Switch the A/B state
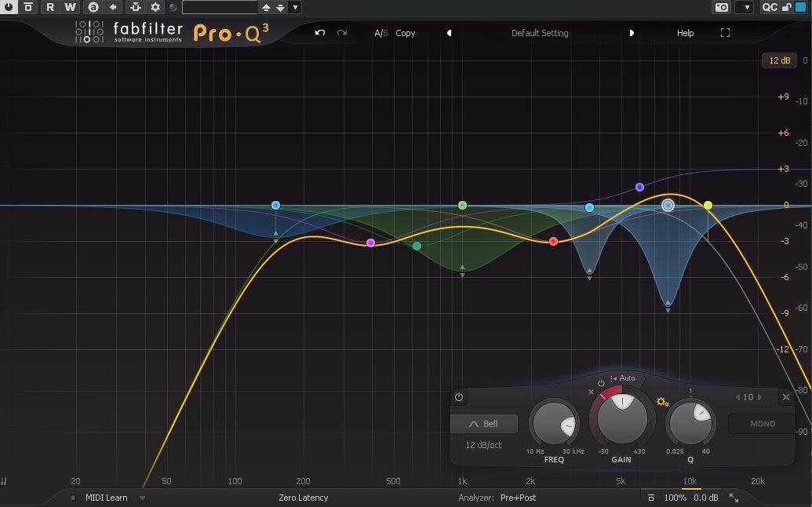Screen dimensions: 812x507 (x=381, y=33)
